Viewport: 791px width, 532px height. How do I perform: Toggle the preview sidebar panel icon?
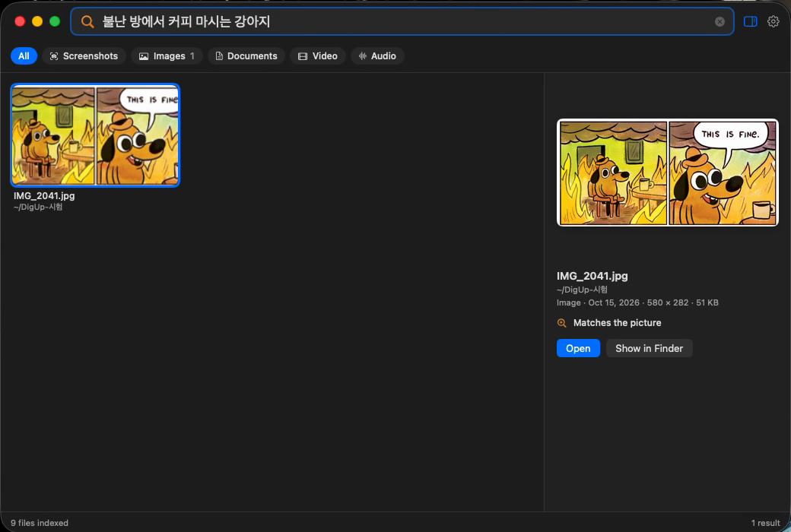coord(750,21)
